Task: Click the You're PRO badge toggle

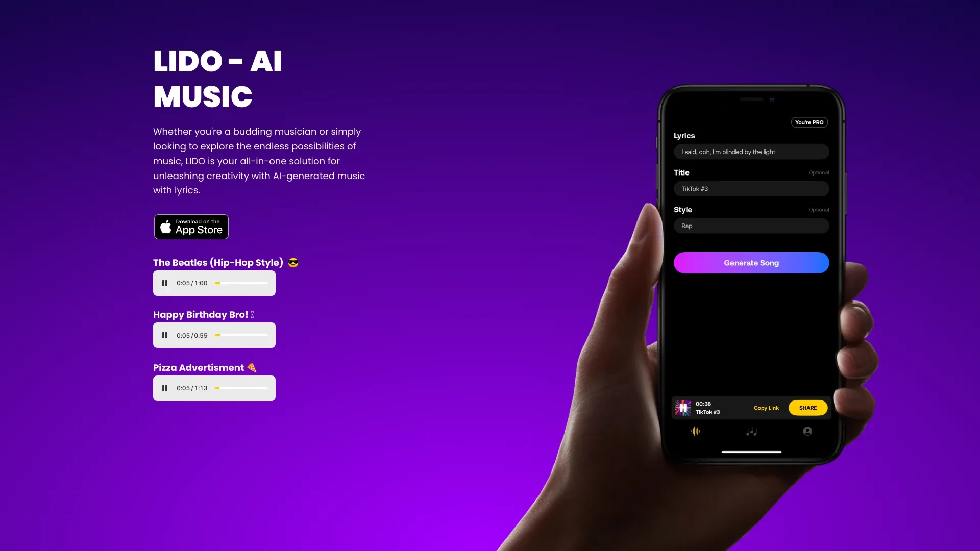Action: click(810, 122)
